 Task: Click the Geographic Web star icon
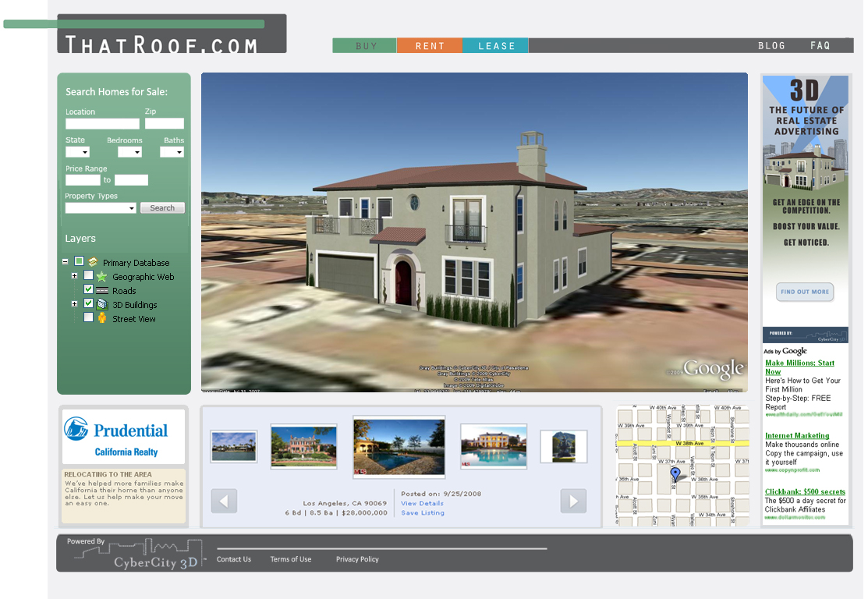(x=102, y=276)
